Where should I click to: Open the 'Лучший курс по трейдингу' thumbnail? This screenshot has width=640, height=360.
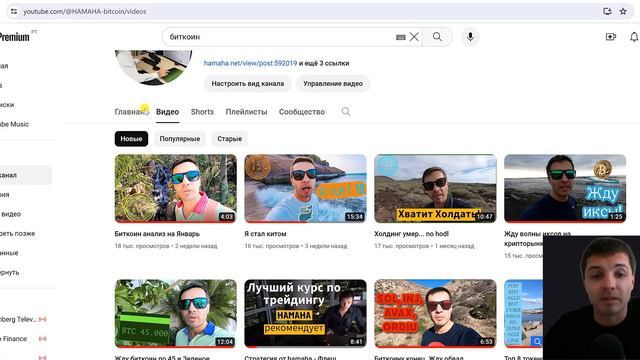(x=305, y=313)
